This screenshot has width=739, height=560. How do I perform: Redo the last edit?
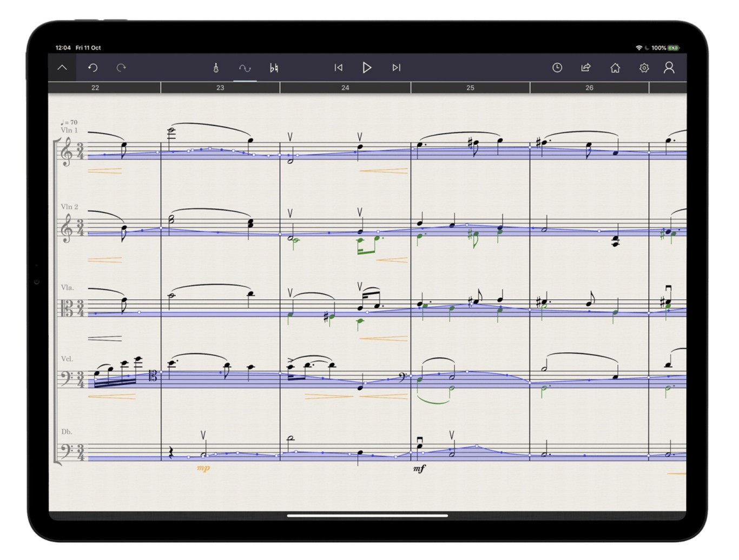(121, 67)
